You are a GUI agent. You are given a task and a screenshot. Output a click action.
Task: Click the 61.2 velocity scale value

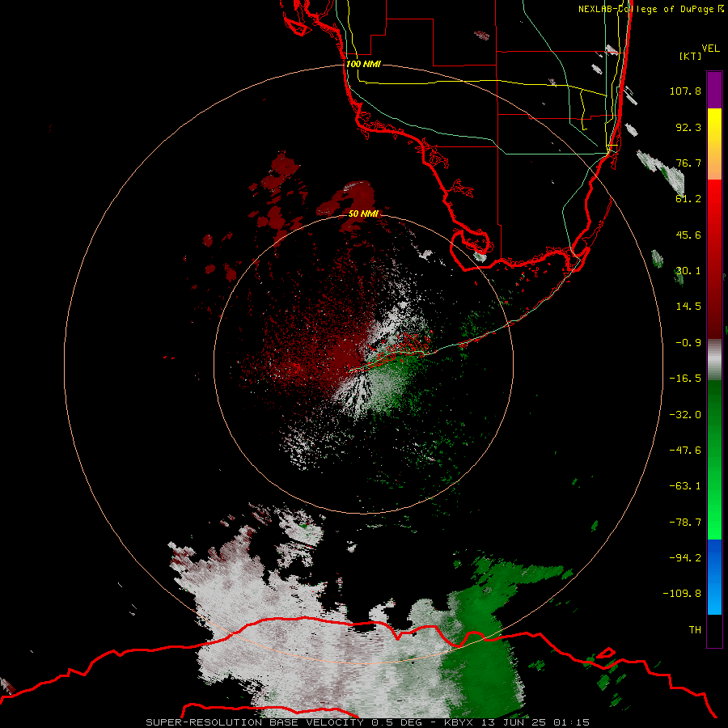point(688,199)
